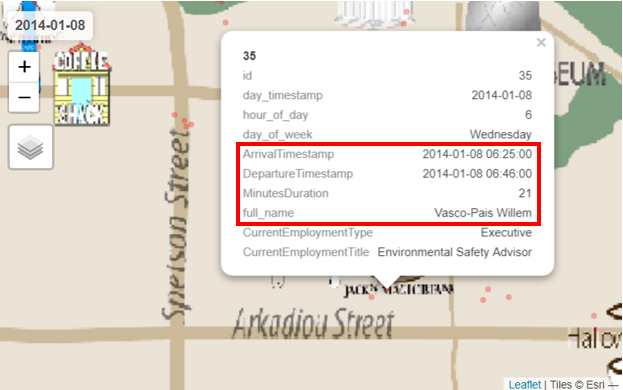Zoom in with the plus button
623x390 pixels.
(24, 67)
